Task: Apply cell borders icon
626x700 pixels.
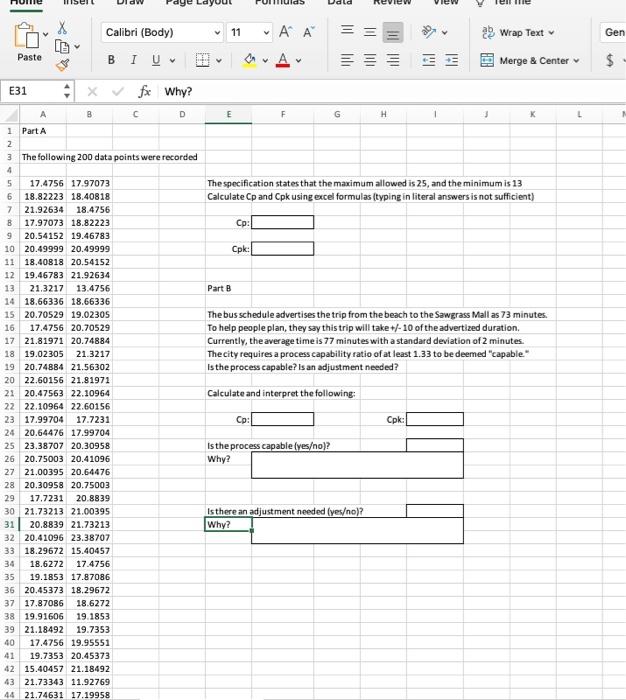Action: tap(202, 60)
